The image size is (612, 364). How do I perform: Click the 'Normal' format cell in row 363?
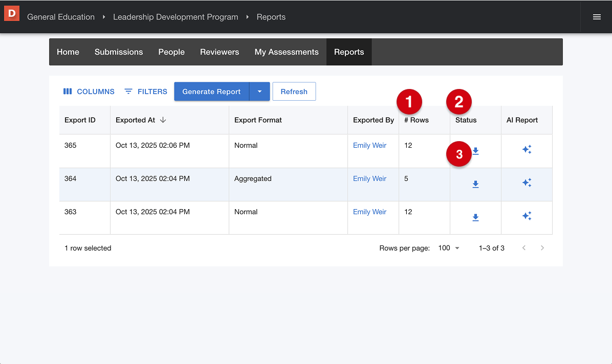coord(288,218)
